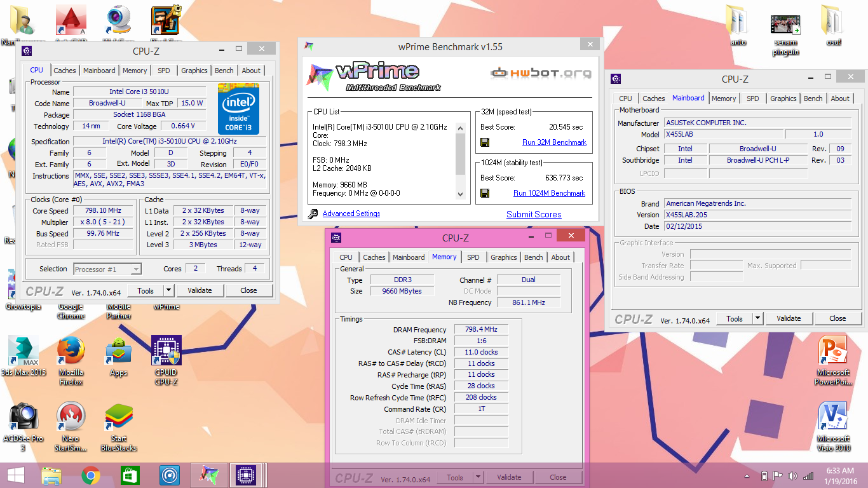Select the Microsoft Visio 2010 desktop shortcut
Viewport: 868px width, 488px height.
click(833, 426)
